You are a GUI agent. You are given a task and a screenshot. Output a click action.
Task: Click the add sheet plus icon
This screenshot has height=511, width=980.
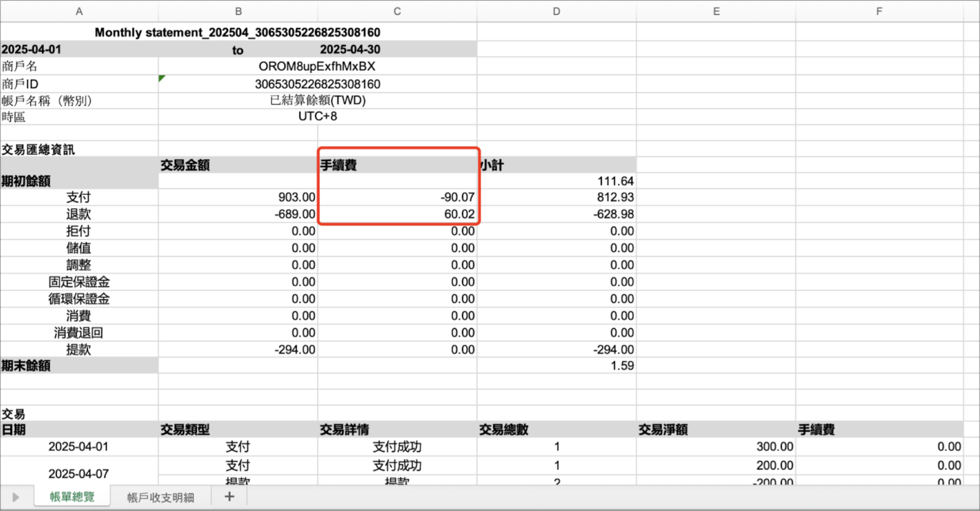click(229, 497)
